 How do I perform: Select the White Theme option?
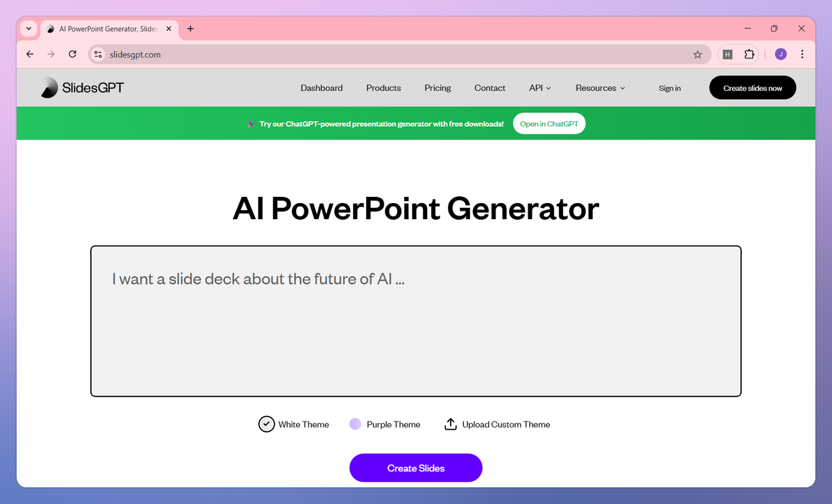[294, 424]
